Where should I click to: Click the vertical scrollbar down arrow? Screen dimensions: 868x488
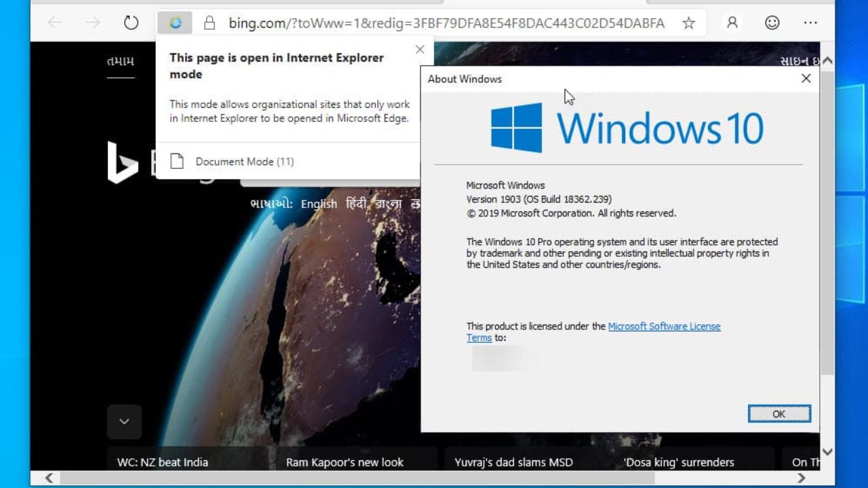(827, 451)
